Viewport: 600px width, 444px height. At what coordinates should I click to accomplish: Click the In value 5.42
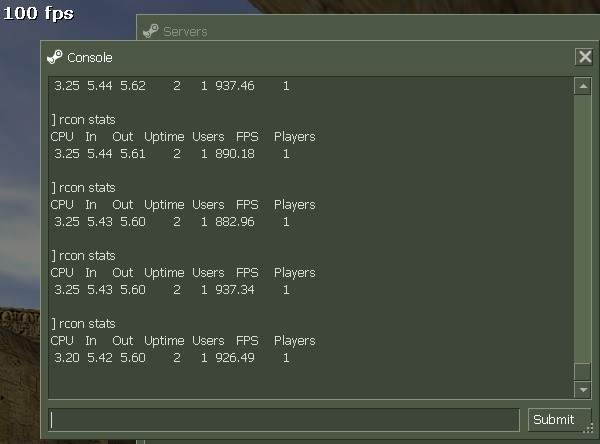click(100, 357)
